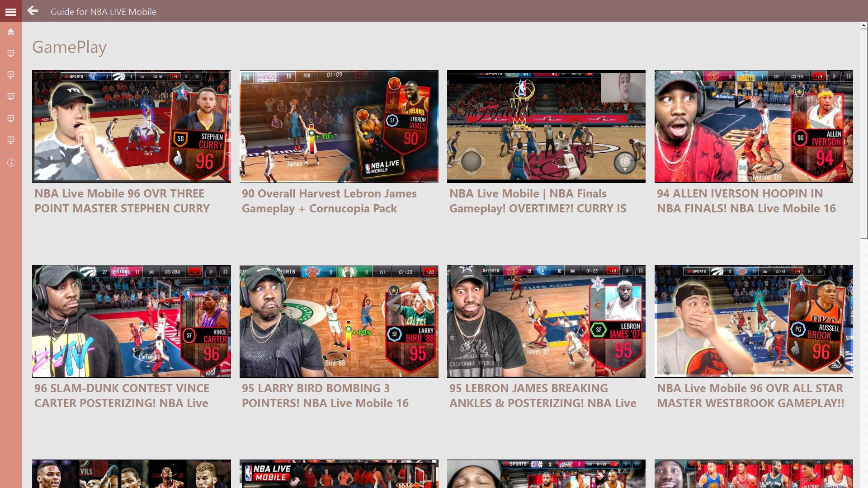The height and width of the screenshot is (488, 868).
Task: Open Harvest Lebron James 90 video thumbnail
Action: pyautogui.click(x=339, y=127)
